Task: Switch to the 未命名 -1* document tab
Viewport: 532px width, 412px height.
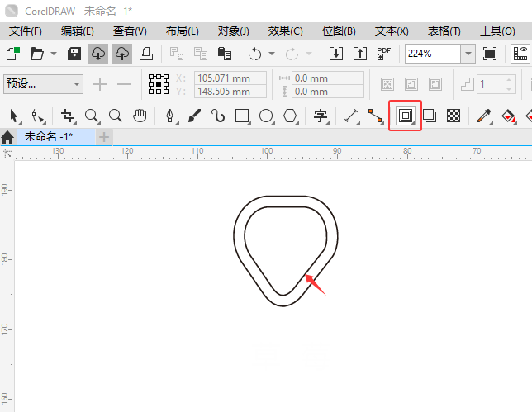Action: pyautogui.click(x=56, y=137)
